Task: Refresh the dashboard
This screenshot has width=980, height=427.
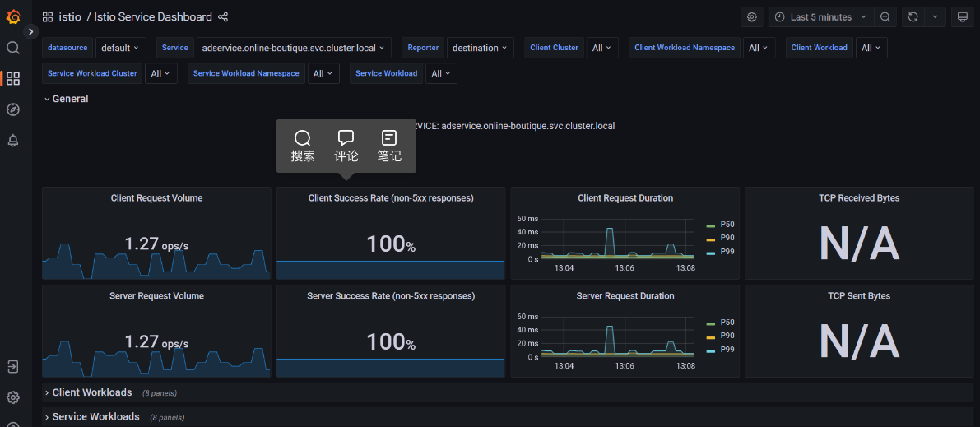Action: point(913,17)
